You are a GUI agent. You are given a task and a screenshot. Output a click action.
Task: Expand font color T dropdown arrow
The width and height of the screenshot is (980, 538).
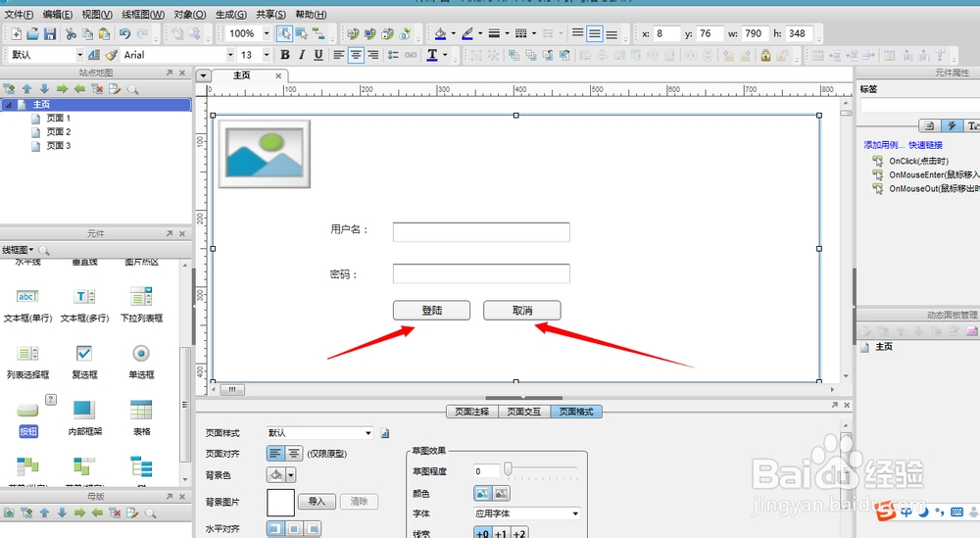(445, 55)
